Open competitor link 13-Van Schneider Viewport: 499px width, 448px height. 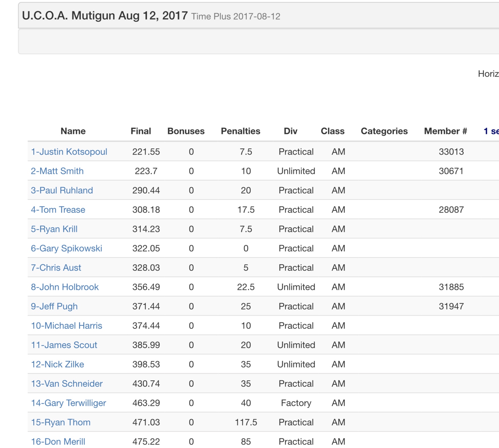67,384
